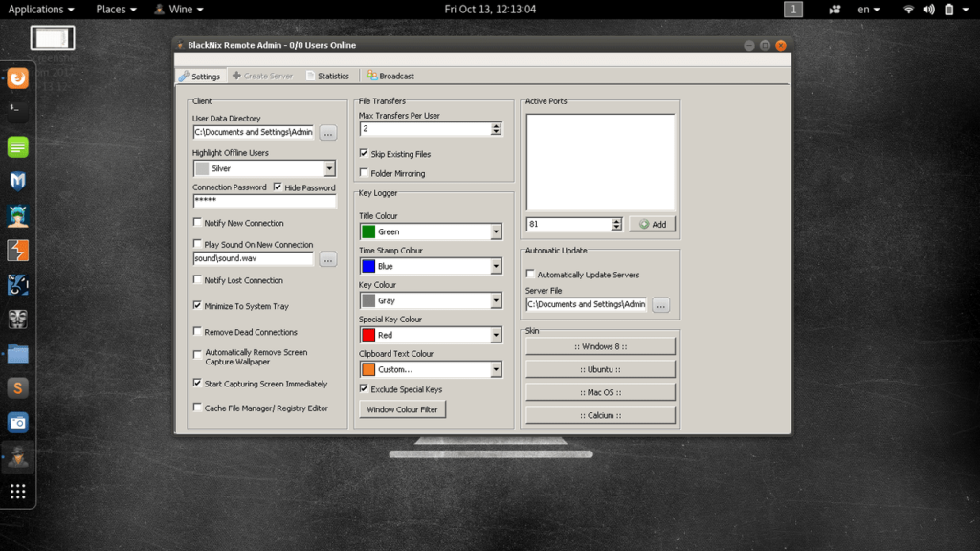This screenshot has height=551, width=980.
Task: Enable Cache File Manager/ Registry Editor
Action: pos(197,408)
